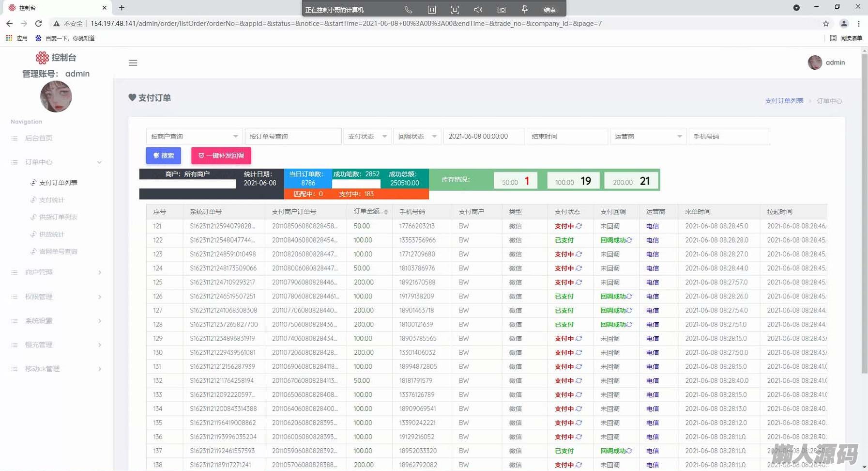Open the 运营商 carrier dropdown
The image size is (868, 471).
[x=648, y=137]
